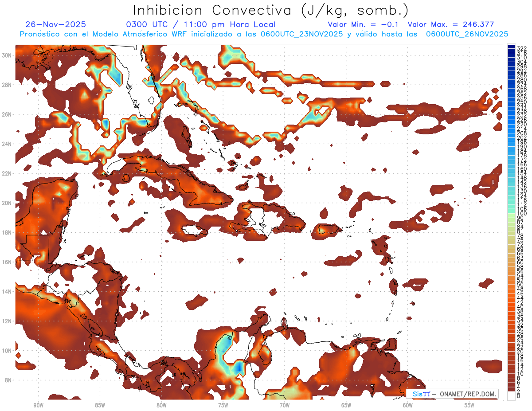Click the "202" value on the color scale

tap(522, 137)
